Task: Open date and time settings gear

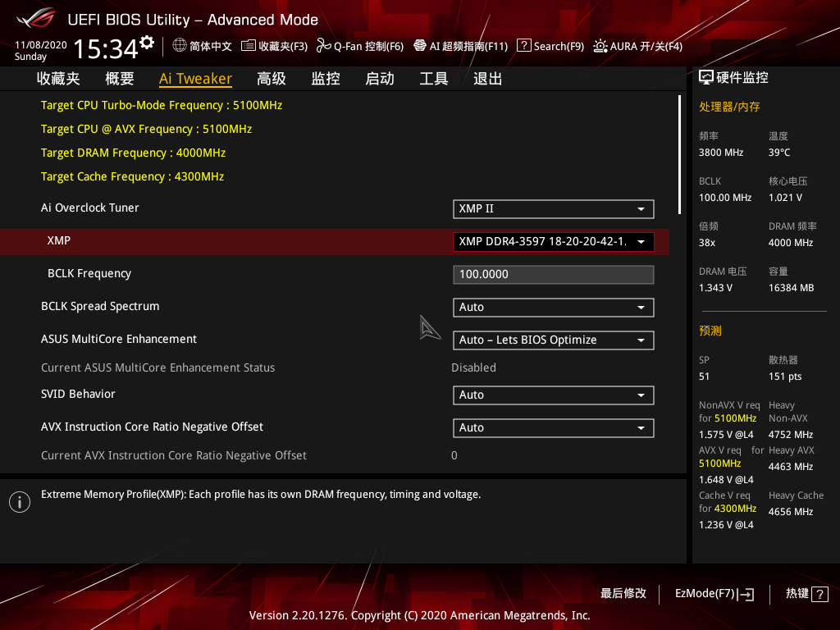Action: [147, 43]
